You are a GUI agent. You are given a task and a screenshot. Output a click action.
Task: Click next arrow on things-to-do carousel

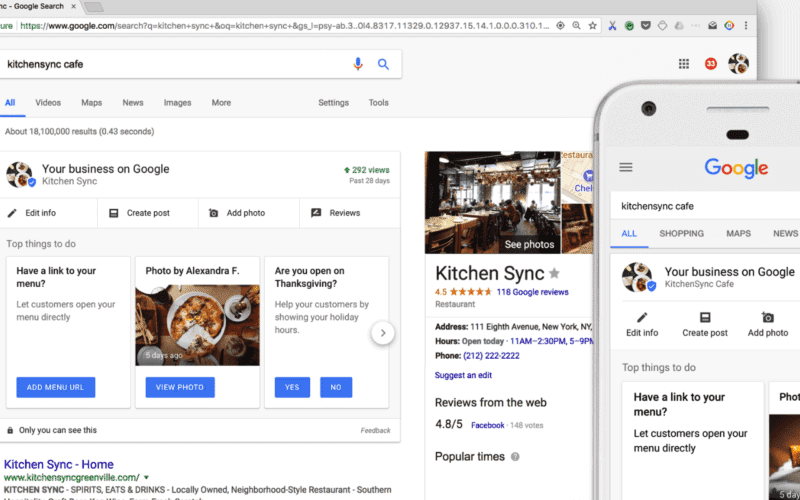point(382,333)
